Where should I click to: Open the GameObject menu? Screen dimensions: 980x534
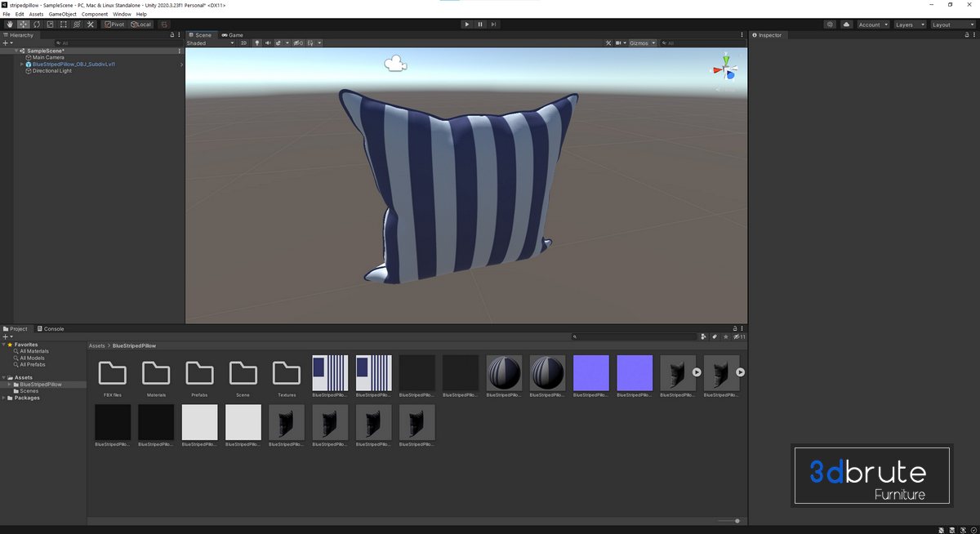62,14
